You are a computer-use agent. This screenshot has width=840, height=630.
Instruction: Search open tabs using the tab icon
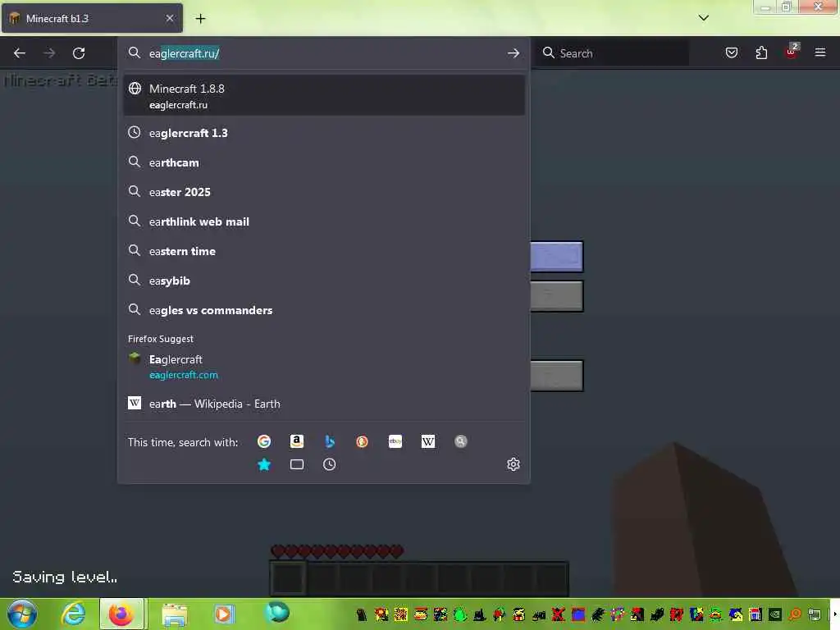(297, 464)
